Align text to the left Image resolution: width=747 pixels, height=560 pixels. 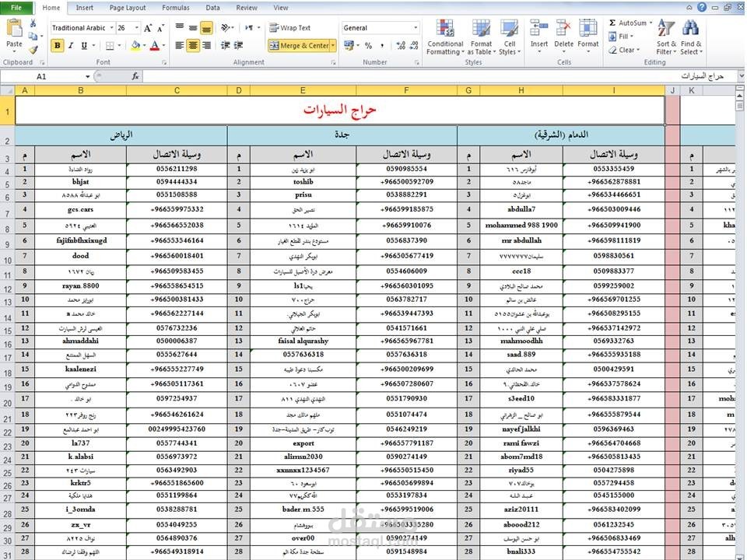click(x=180, y=46)
